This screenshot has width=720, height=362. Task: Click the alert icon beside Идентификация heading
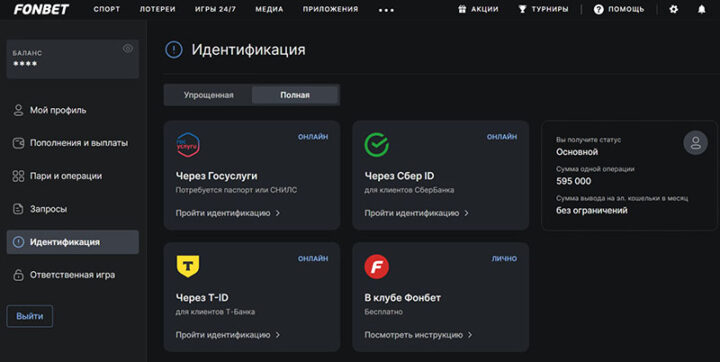[174, 50]
